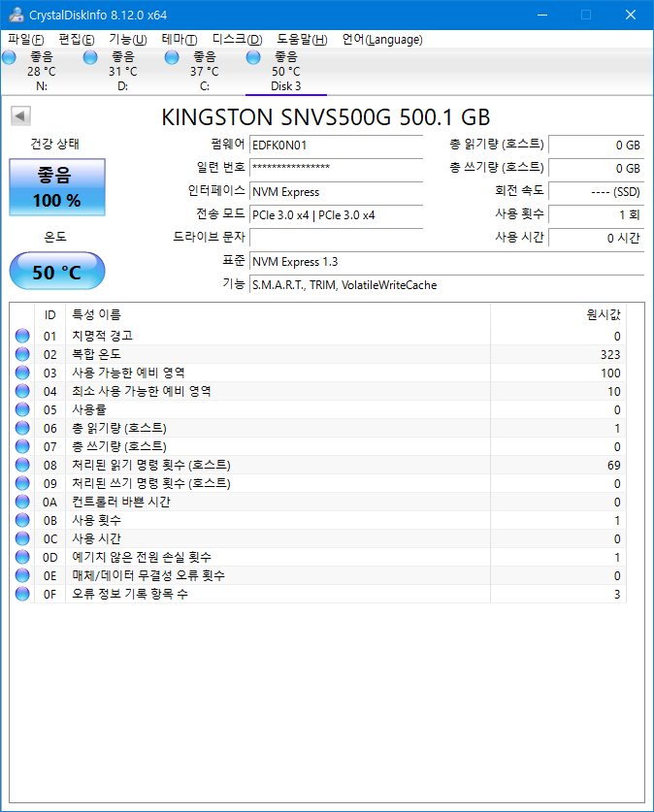Viewport: 654px width, 812px height.
Task: Select the 컨트롤러 바쁜 시간 row
Action: 318,502
